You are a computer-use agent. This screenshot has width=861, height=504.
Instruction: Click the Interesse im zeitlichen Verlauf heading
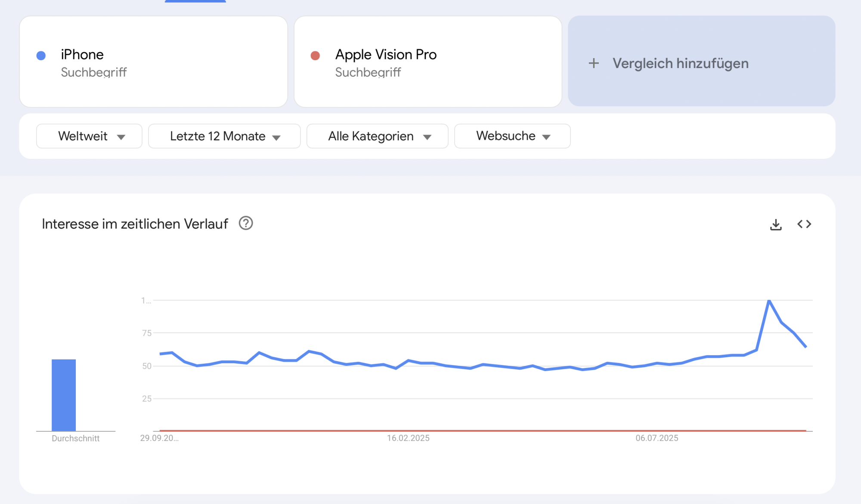point(135,224)
